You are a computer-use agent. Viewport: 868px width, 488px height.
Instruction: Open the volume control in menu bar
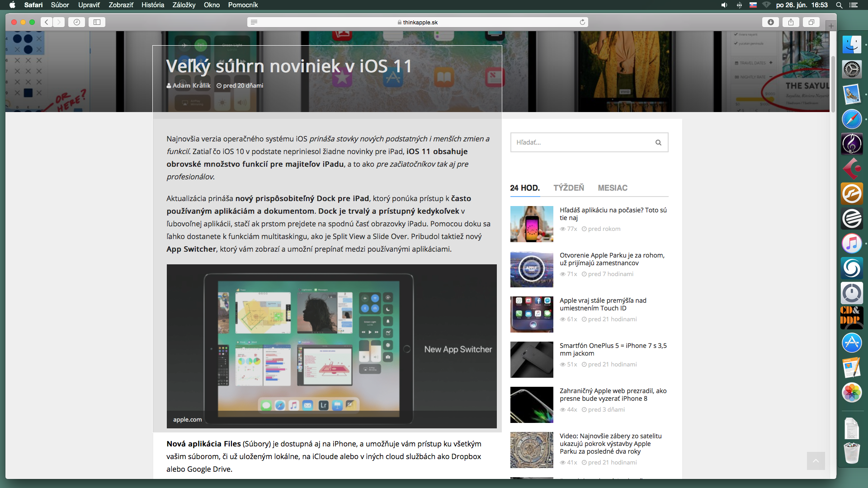coord(724,5)
